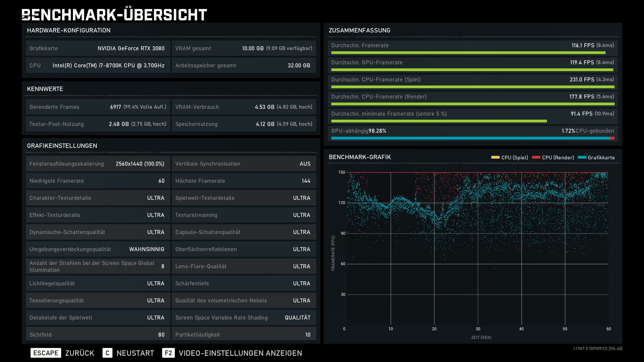Open VIDEO-EINSTELLUNGEN ANZEIGEN
Viewport: 644px width, 362px height.
pos(240,353)
